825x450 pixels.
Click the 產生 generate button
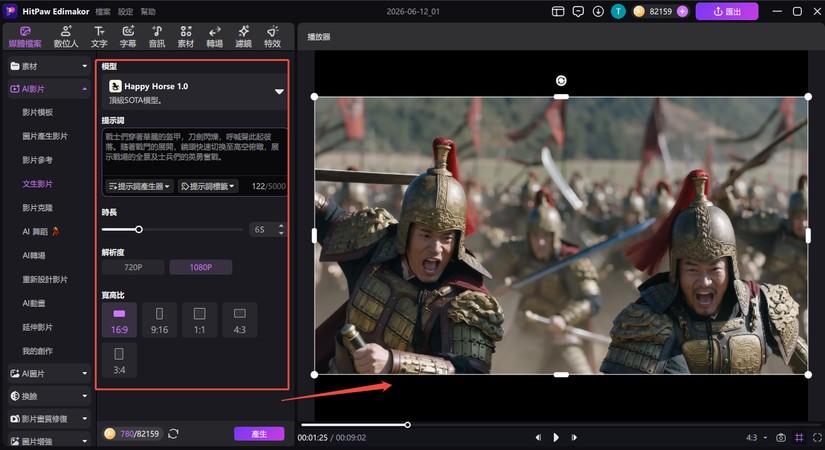coord(259,434)
